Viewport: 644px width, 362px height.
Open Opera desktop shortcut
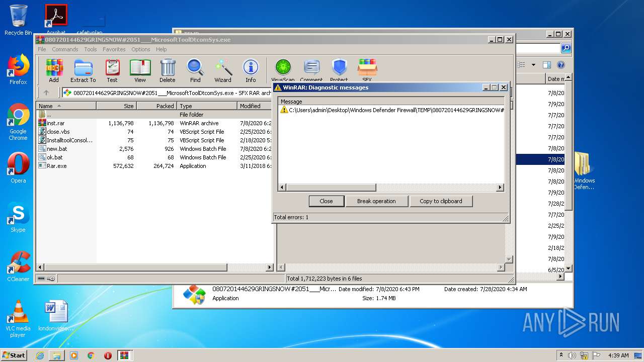[18, 167]
